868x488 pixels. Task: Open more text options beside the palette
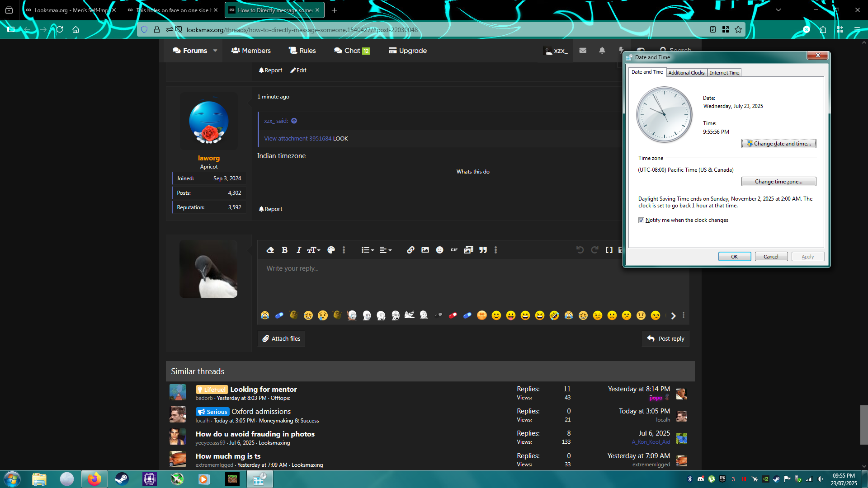(344, 250)
